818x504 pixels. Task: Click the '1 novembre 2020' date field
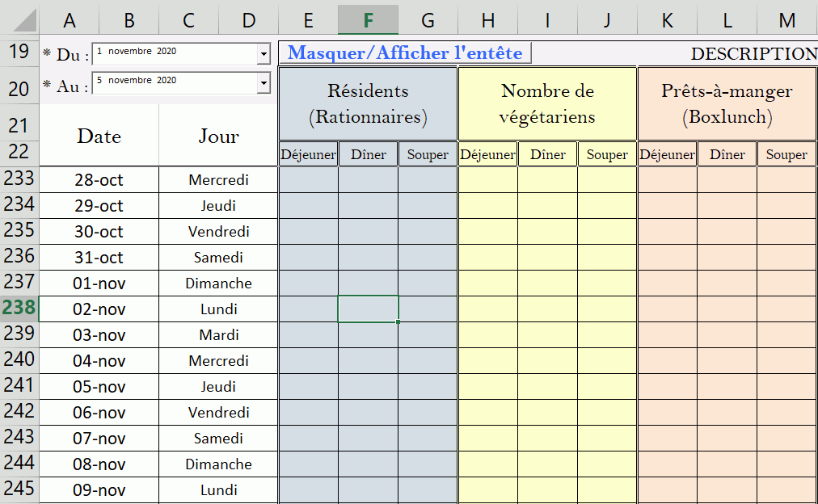click(x=174, y=53)
